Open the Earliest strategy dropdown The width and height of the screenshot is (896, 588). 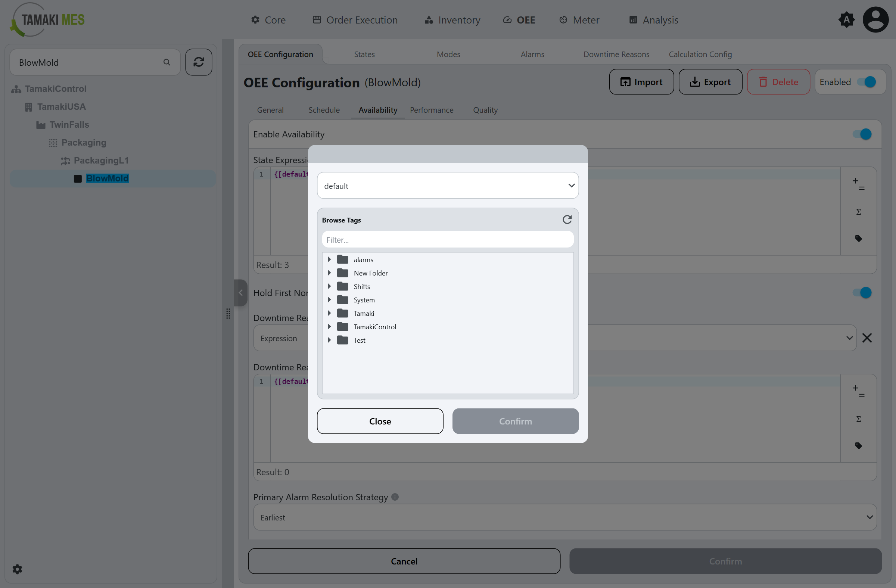pos(565,517)
